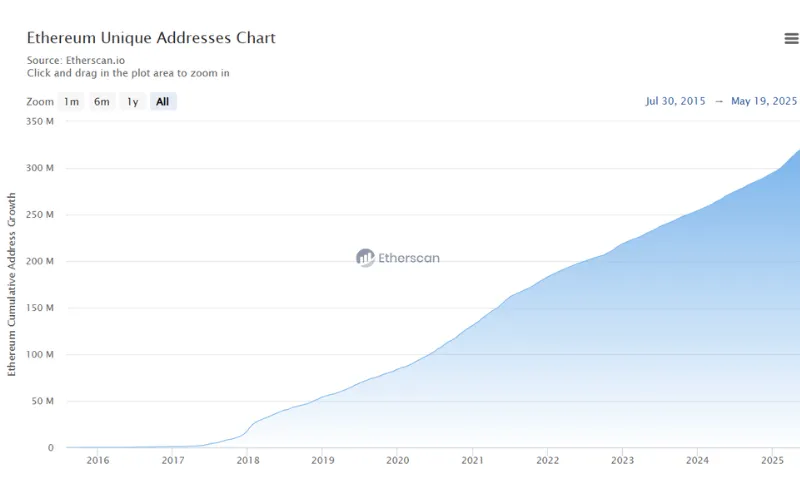800x500 pixels.
Task: Click the drag-to-zoom instruction text
Action: (128, 73)
